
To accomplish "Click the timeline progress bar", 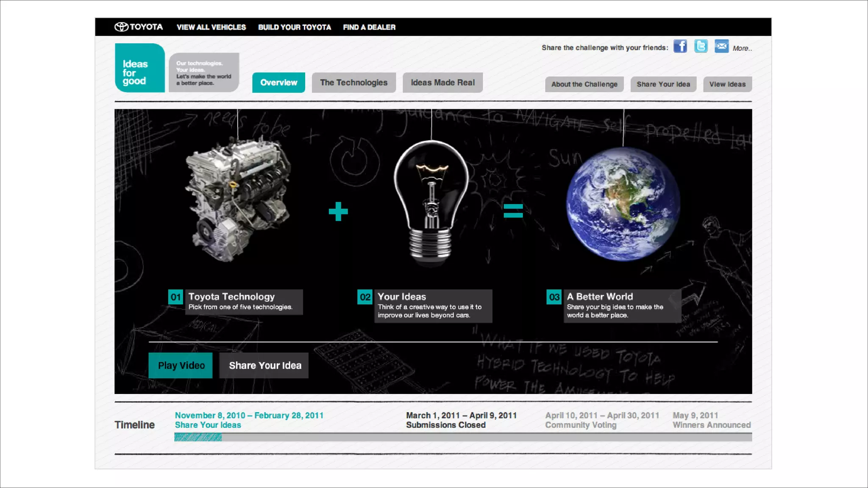I will pos(463,437).
